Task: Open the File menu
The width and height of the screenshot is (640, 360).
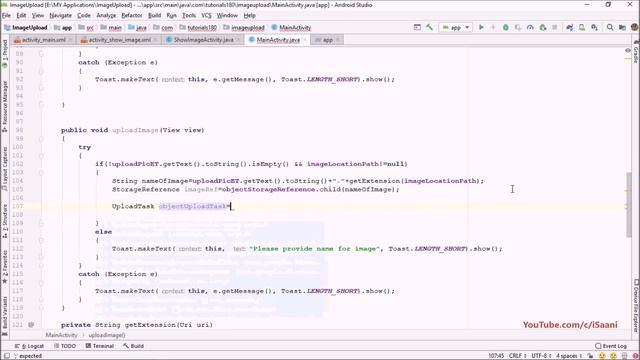Action: [6, 16]
